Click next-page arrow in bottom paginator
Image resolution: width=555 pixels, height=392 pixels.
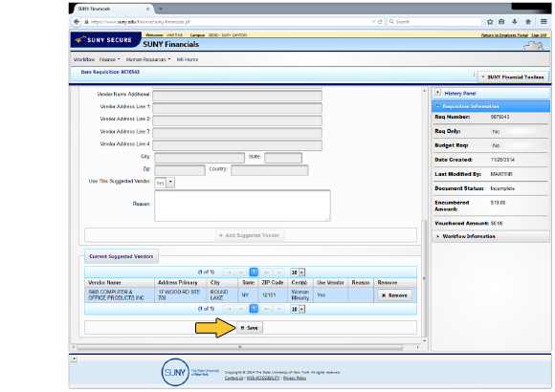click(x=267, y=309)
